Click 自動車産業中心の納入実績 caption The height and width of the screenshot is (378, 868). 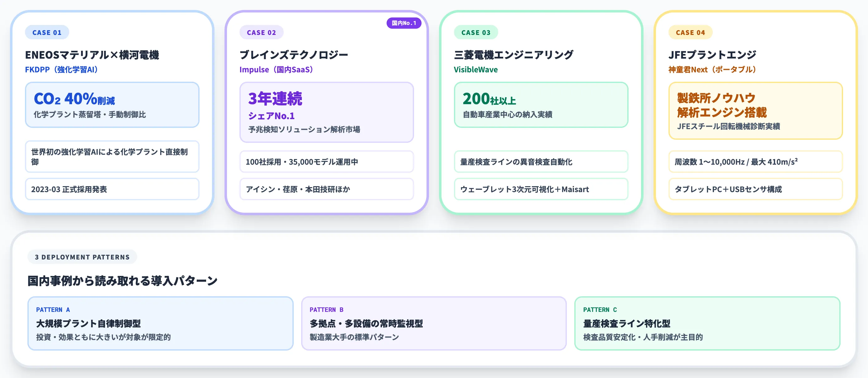pyautogui.click(x=508, y=114)
